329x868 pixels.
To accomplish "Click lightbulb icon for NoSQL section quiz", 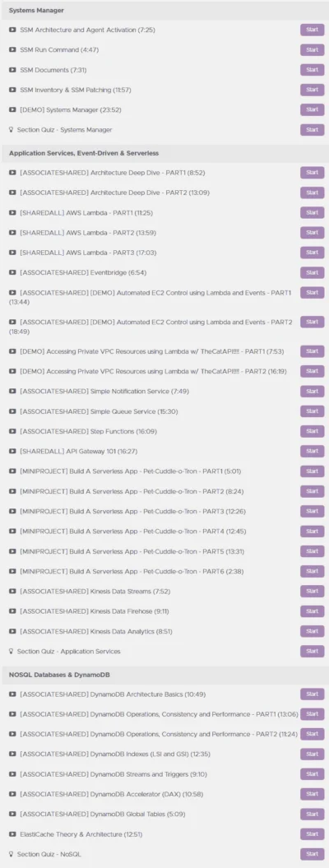I will point(11,854).
